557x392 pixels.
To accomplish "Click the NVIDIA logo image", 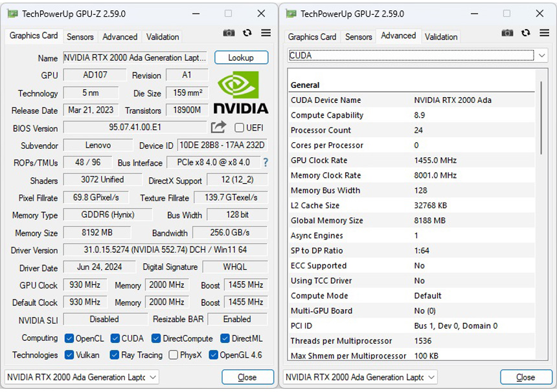I will 240,92.
